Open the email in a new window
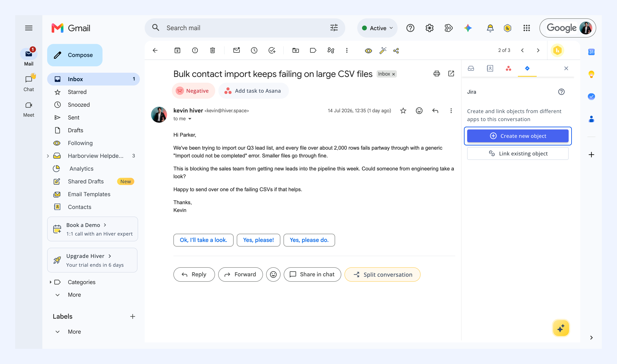This screenshot has height=364, width=617. 451,74
